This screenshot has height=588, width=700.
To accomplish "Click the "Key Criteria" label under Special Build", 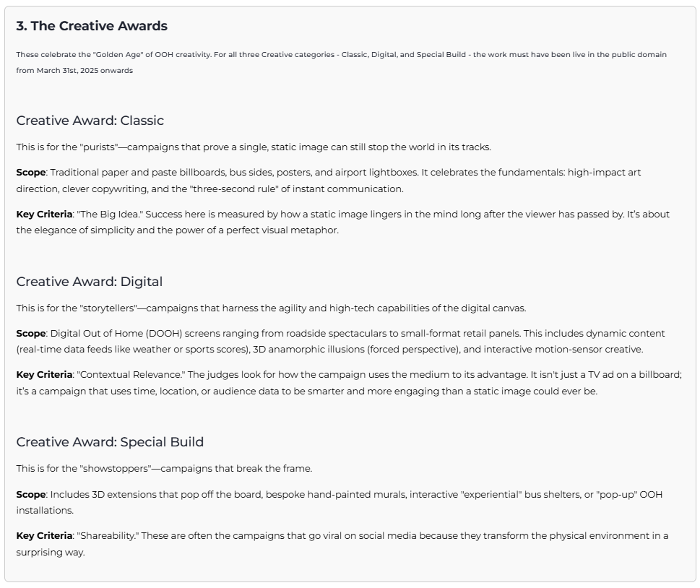I will point(44,536).
